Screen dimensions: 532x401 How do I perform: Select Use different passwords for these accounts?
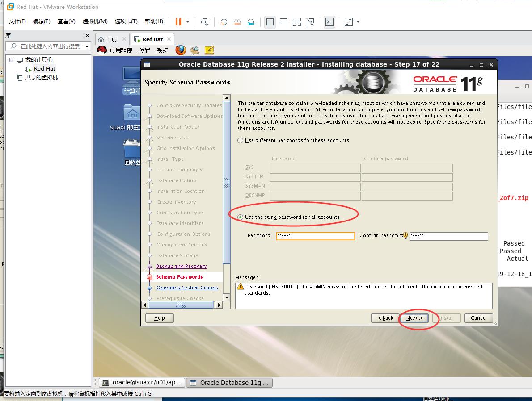coord(240,140)
